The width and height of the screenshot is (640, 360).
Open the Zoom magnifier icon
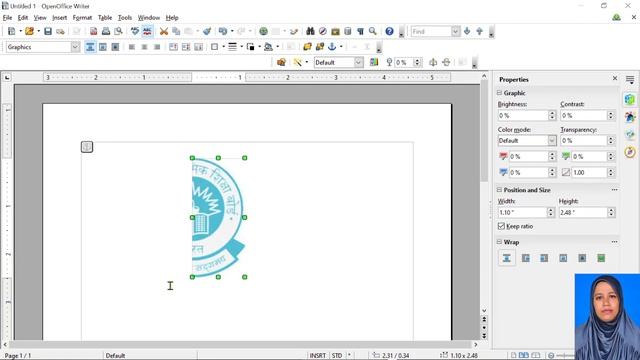coord(373,31)
